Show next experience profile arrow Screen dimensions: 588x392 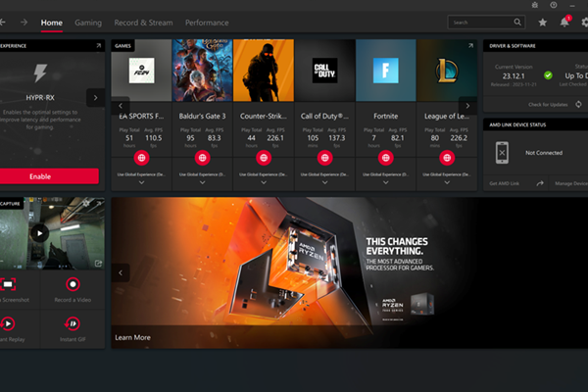[95, 98]
